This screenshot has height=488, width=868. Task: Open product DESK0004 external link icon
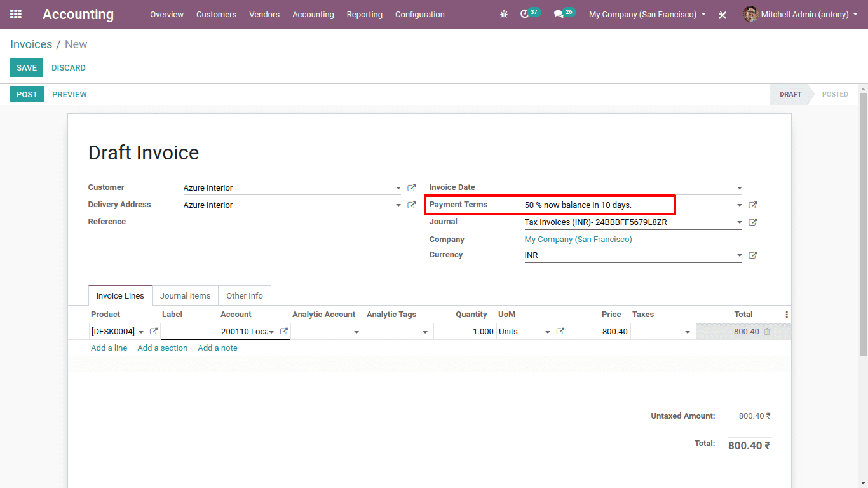point(153,331)
